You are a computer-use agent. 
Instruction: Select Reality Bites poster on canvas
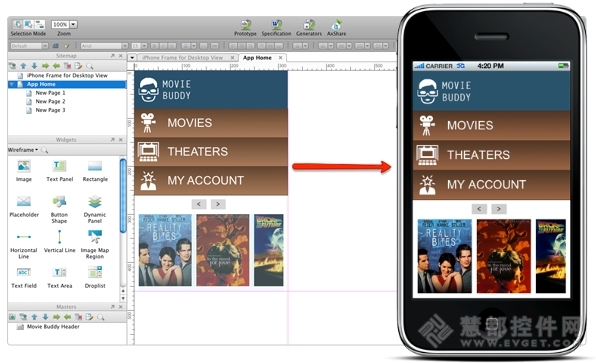(x=165, y=250)
